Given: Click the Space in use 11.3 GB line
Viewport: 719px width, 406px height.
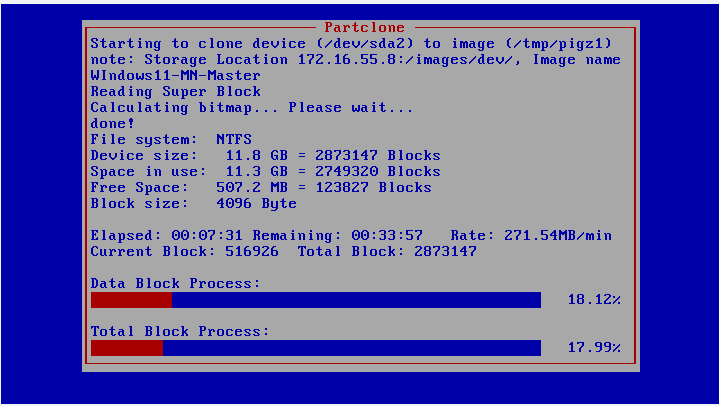Looking at the screenshot, I should click(x=265, y=172).
